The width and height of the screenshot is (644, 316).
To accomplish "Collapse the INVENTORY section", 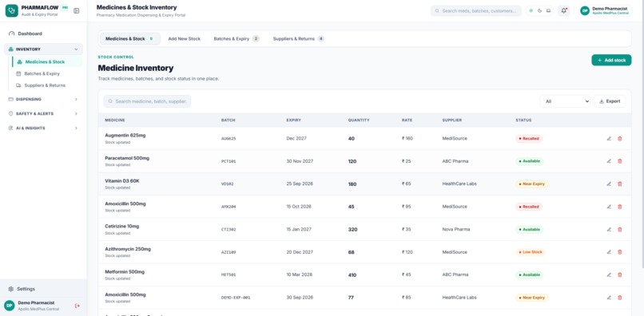I will 43,49.
